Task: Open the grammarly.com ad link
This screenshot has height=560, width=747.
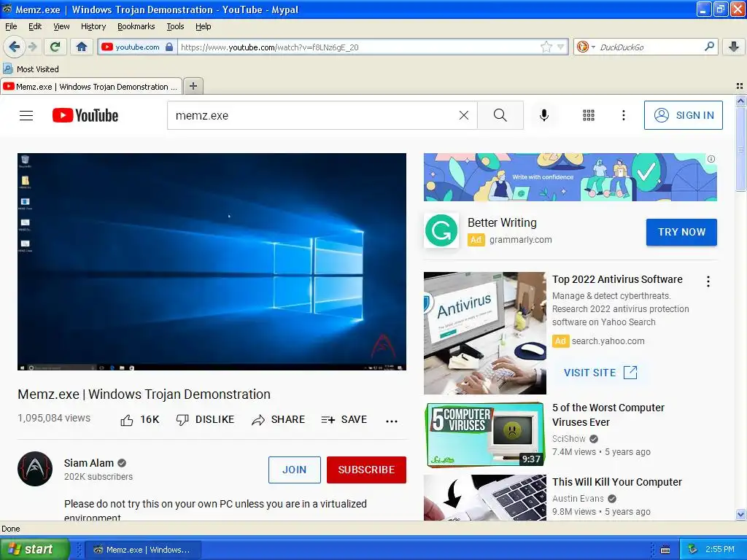Action: pyautogui.click(x=520, y=239)
